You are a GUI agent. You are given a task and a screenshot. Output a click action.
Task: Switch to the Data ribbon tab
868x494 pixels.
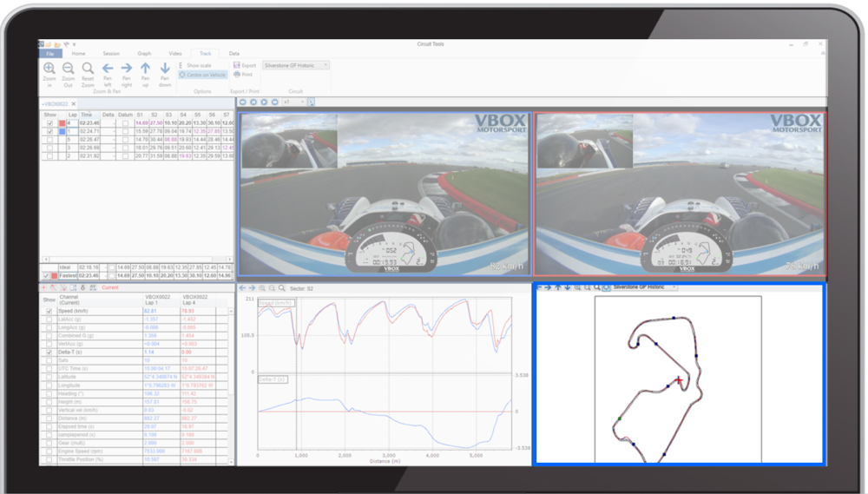pyautogui.click(x=234, y=54)
